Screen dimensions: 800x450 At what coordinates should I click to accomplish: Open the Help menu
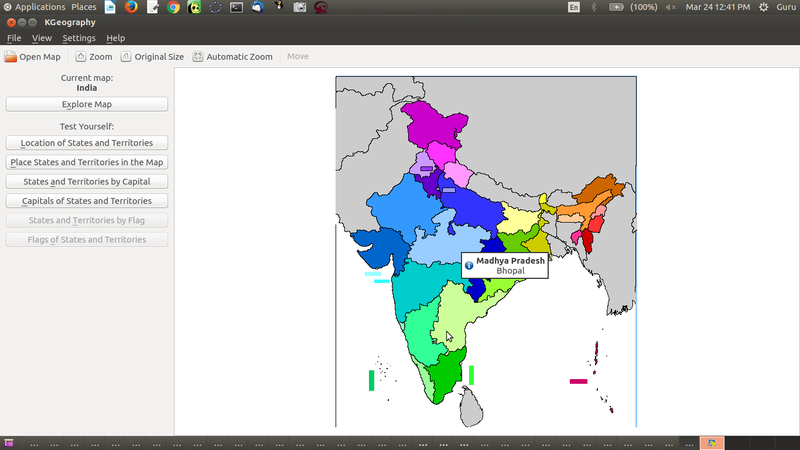click(x=115, y=38)
